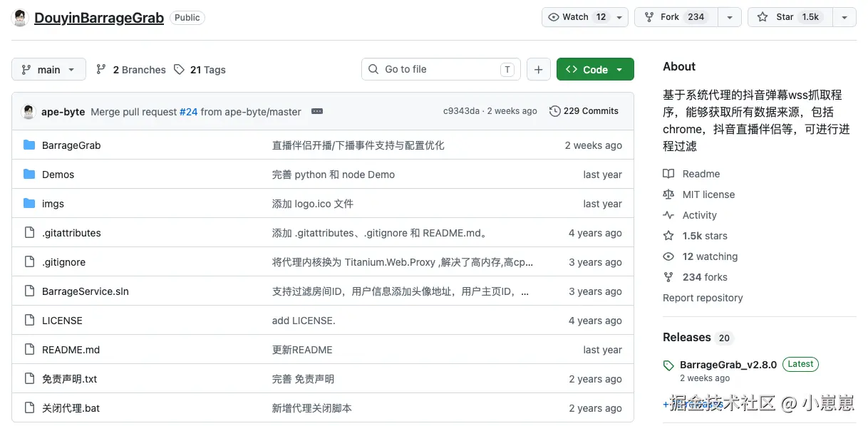Click the 免责声明.txt file icon
Image resolution: width=868 pixels, height=426 pixels.
(29, 378)
